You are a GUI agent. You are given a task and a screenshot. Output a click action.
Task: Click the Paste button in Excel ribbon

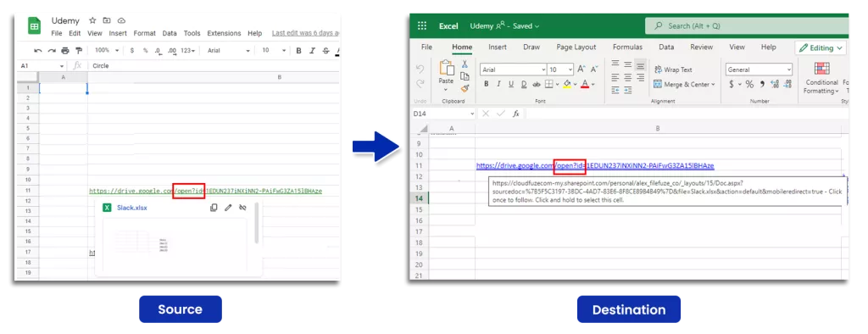[446, 75]
